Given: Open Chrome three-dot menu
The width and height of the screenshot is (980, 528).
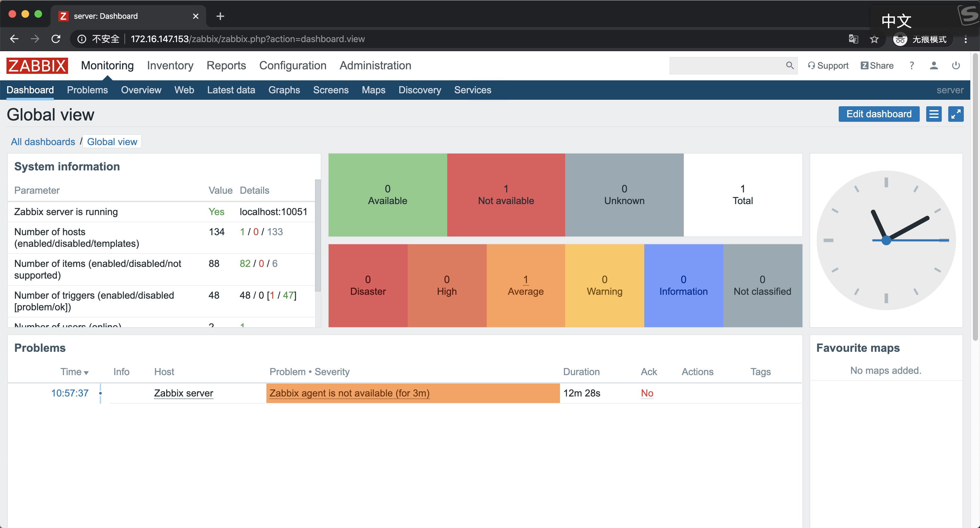Looking at the screenshot, I should 965,39.
